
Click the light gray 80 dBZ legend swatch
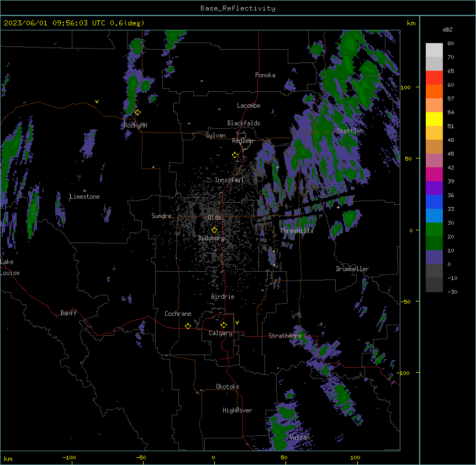point(434,50)
